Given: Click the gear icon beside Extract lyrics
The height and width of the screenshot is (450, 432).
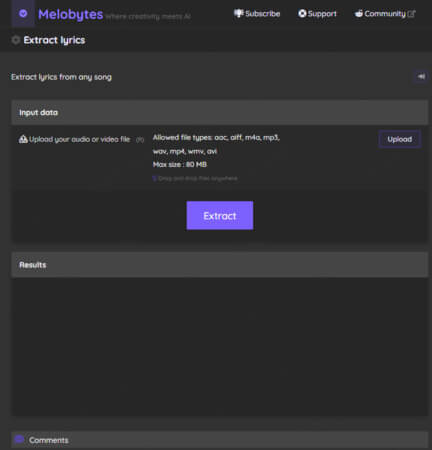Looking at the screenshot, I should pyautogui.click(x=16, y=40).
